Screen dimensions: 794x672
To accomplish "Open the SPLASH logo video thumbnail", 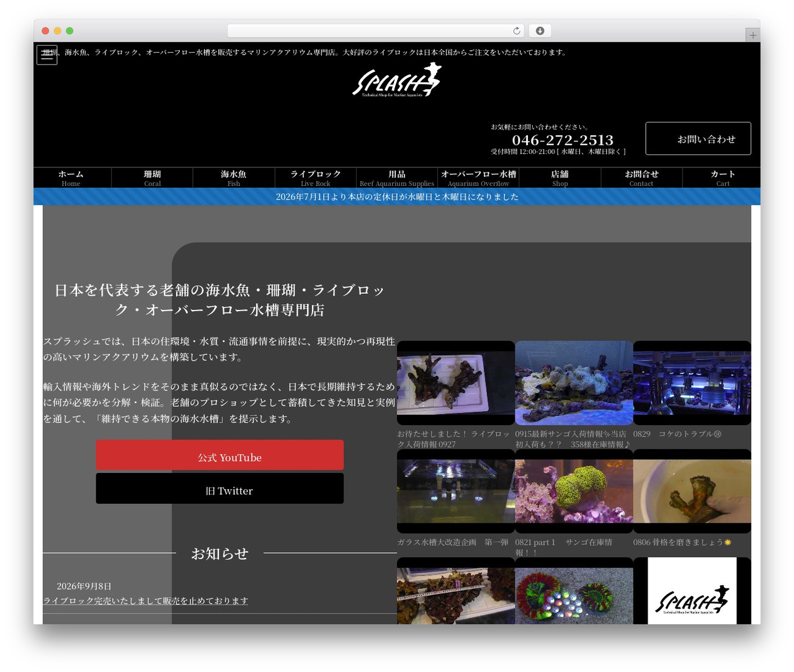I will click(x=692, y=591).
